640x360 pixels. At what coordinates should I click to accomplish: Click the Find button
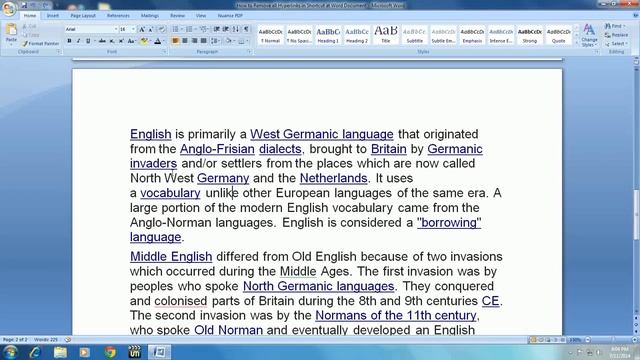(615, 26)
